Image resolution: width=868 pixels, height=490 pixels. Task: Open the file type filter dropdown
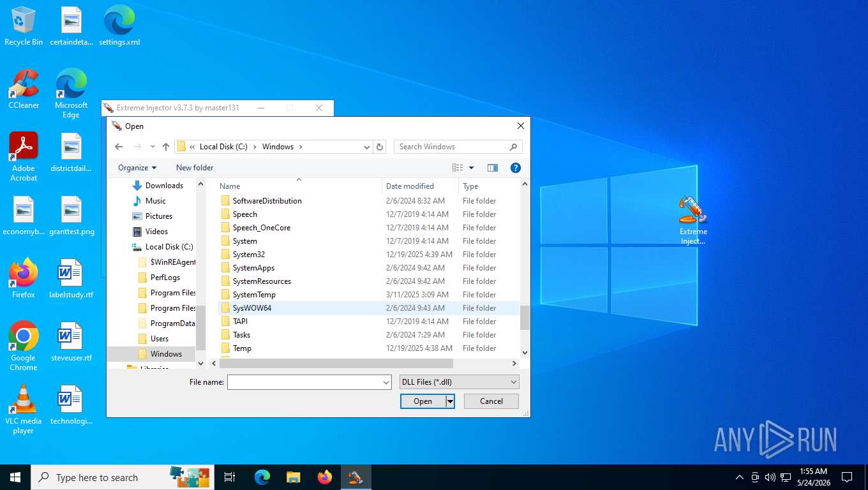click(460, 382)
